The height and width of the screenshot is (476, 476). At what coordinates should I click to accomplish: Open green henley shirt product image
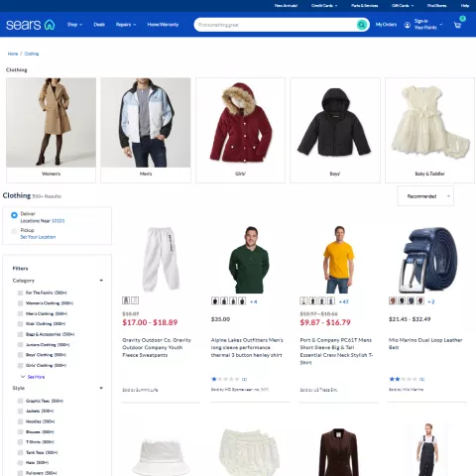(x=250, y=260)
